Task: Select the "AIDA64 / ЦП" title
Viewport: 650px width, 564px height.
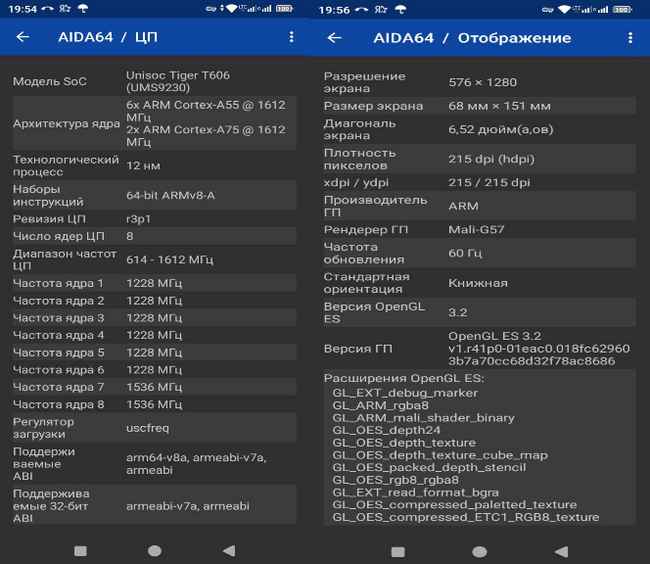Action: (x=108, y=37)
